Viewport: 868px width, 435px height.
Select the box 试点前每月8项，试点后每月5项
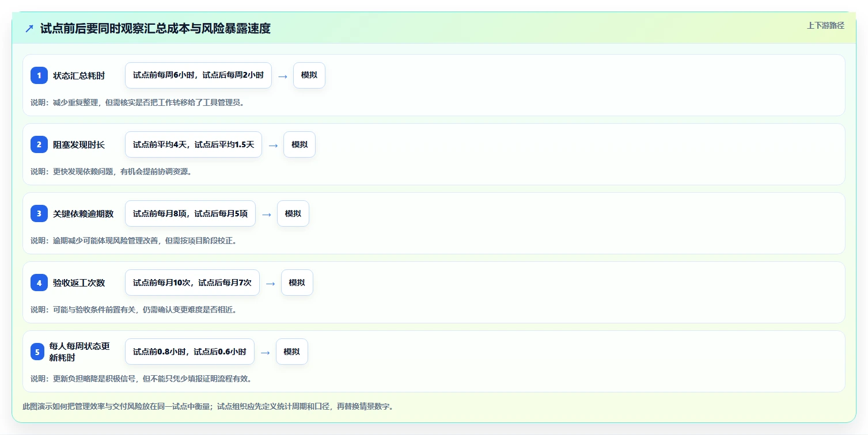click(190, 213)
